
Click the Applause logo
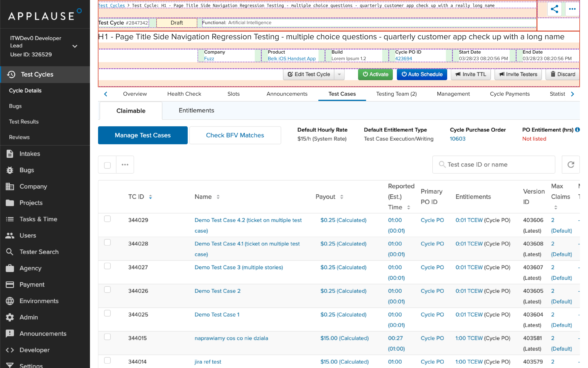click(45, 15)
